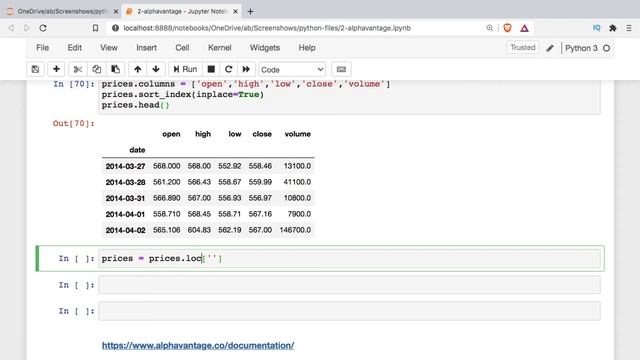
Task: Close the 2-alphavantage tab
Action: click(x=236, y=11)
